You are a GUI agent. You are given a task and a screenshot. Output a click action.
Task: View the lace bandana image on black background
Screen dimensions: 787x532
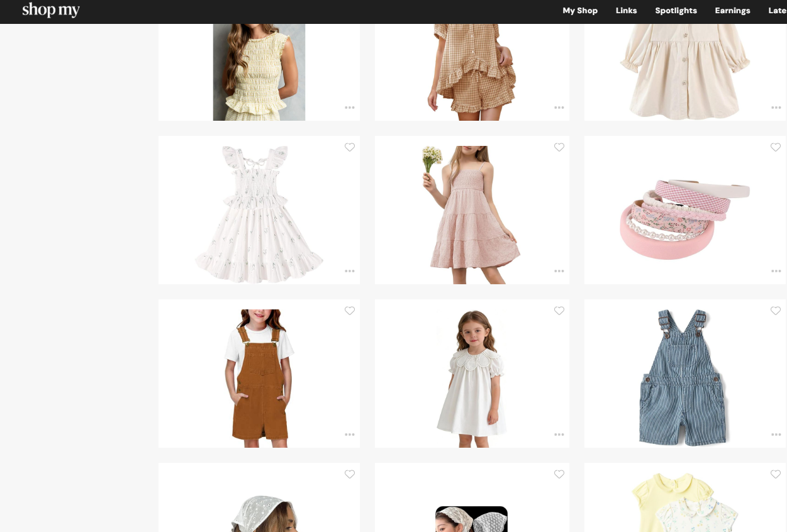[x=472, y=519]
